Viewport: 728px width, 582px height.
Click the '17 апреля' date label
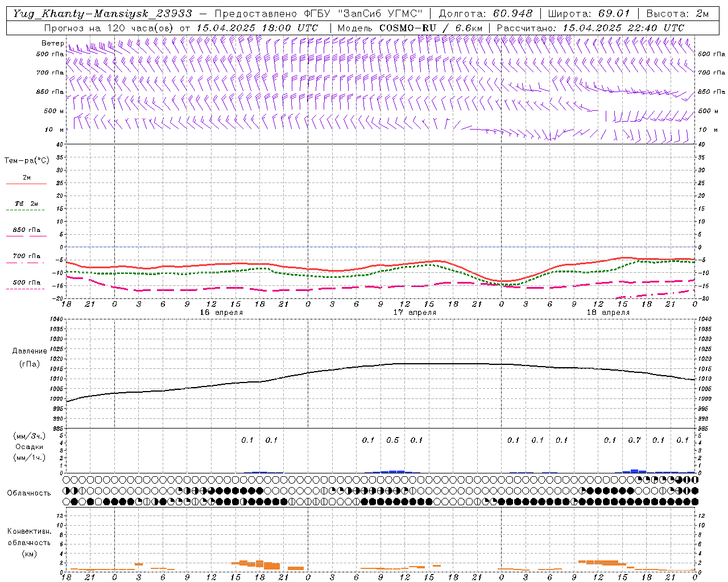coord(415,313)
